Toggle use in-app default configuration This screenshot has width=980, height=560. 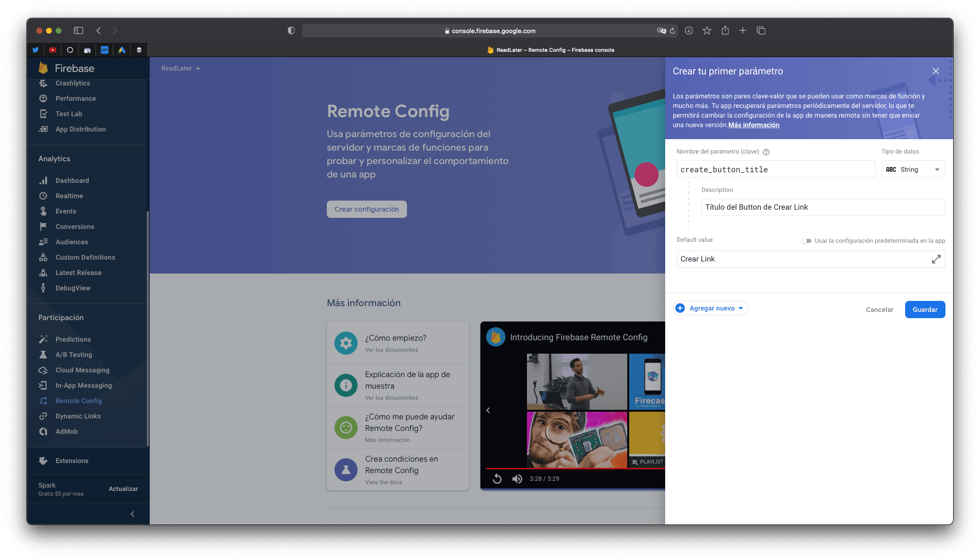(806, 241)
